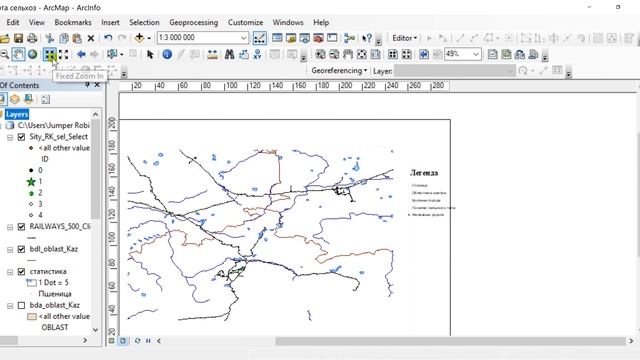
Task: Open the Editor toolbar icon
Action: [x=260, y=38]
